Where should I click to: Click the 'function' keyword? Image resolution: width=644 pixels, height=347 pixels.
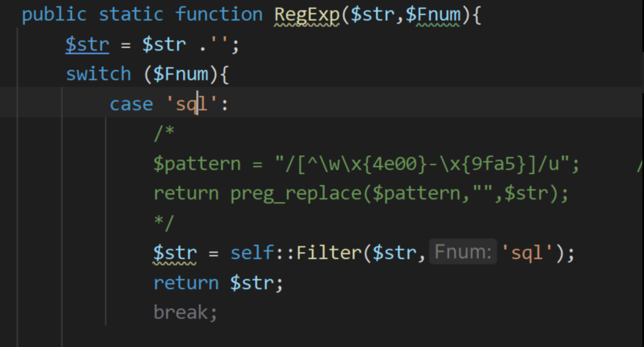219,15
